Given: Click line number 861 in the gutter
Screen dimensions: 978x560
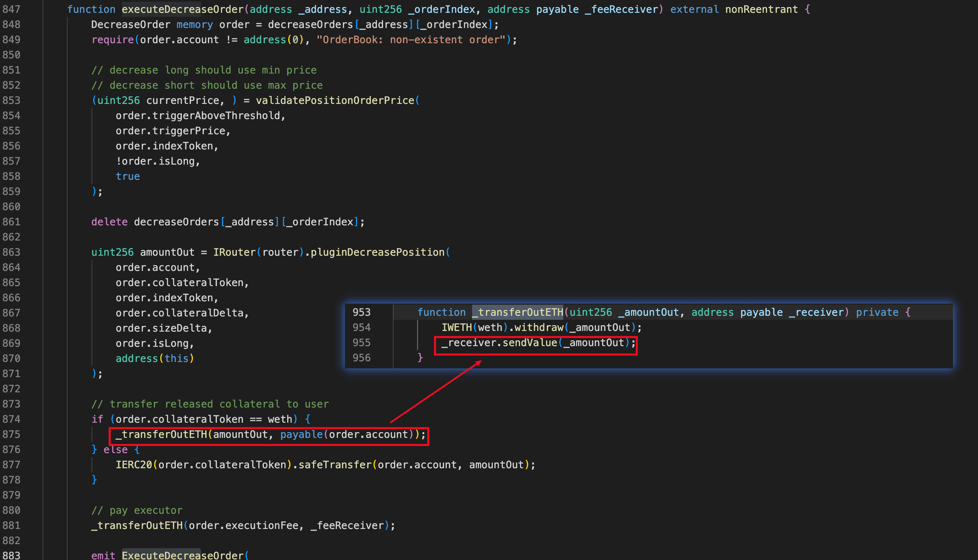Looking at the screenshot, I should tap(11, 222).
